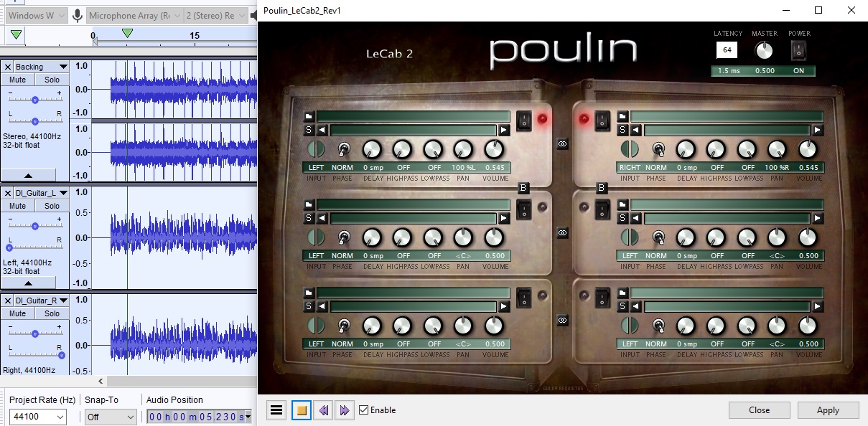The image size is (868, 426).
Task: Click the DI_Guitar_L track pan slider
Action: tap(34, 247)
